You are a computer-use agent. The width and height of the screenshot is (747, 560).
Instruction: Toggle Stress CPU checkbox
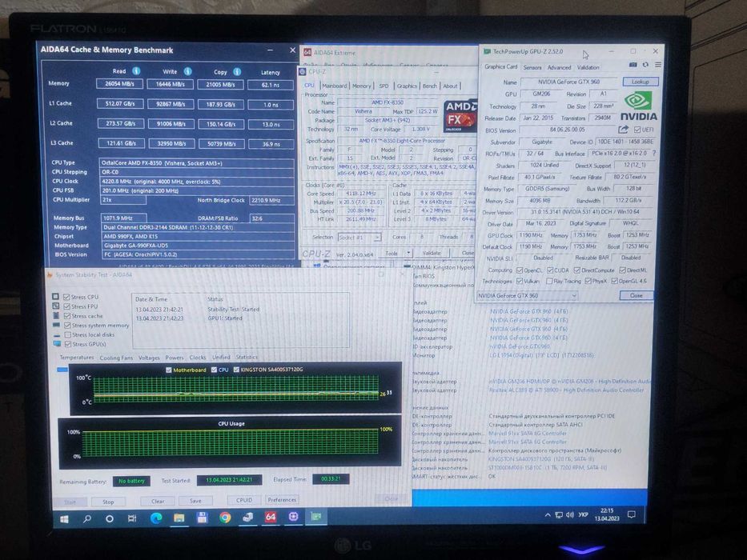point(66,297)
